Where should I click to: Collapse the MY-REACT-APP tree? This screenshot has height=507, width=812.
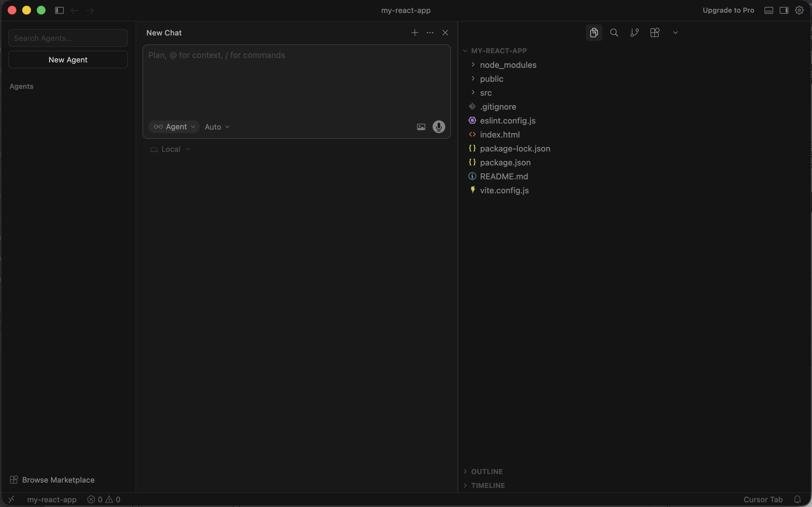465,51
